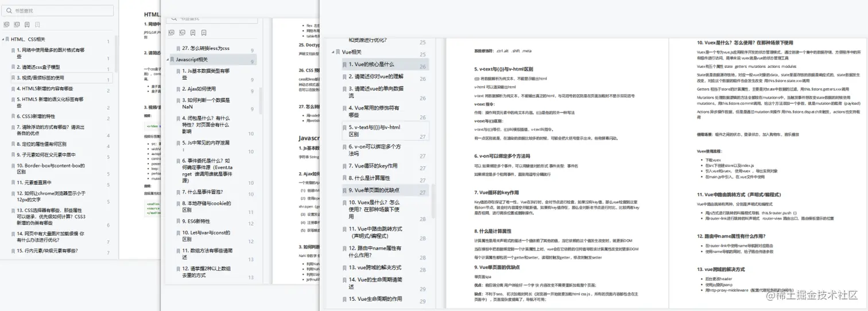Open bookmark '15. 行内元素/块级元素有哪些?'
This screenshot has height=311, width=868.
click(x=47, y=251)
